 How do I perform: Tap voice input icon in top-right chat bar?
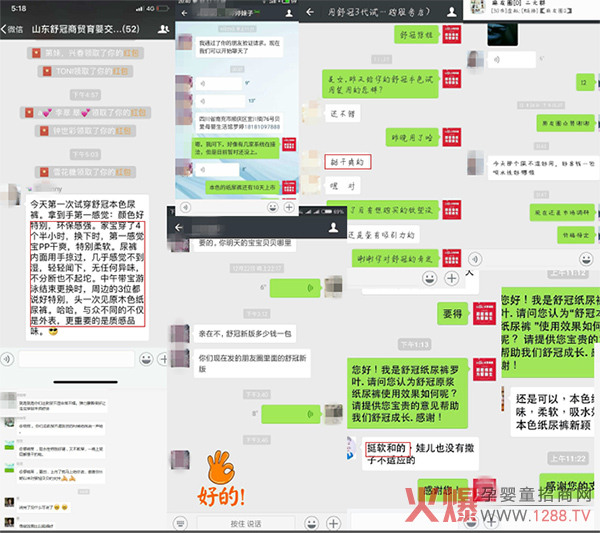[475, 259]
